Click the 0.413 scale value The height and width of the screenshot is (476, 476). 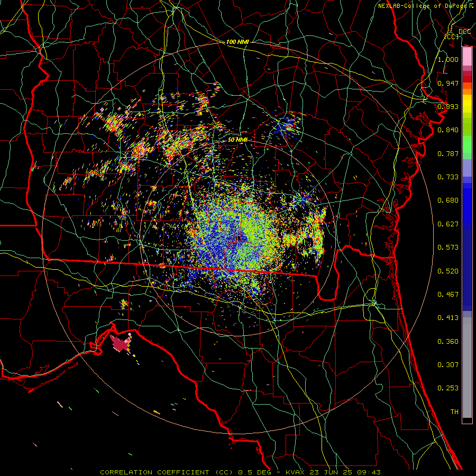click(448, 318)
